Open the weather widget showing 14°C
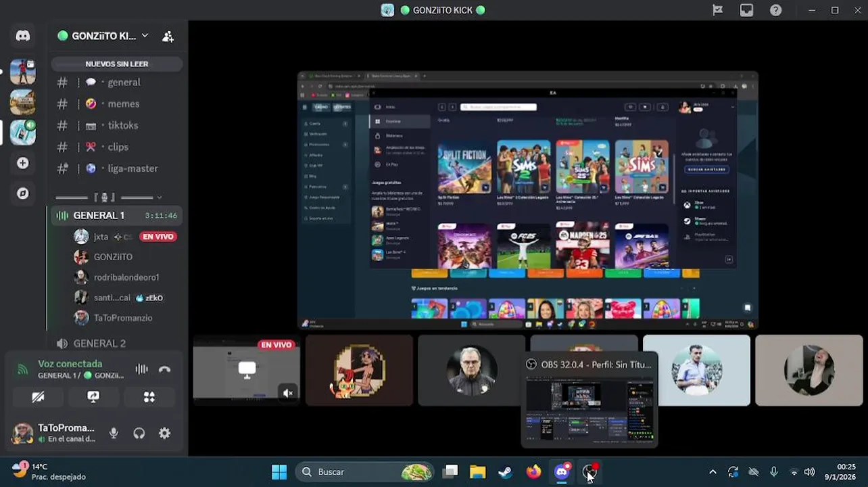868x487 pixels. [49, 471]
